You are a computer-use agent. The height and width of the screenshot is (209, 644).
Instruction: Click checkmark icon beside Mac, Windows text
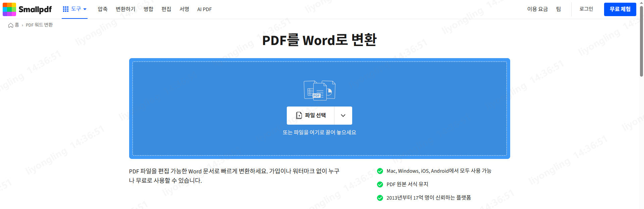pos(380,171)
